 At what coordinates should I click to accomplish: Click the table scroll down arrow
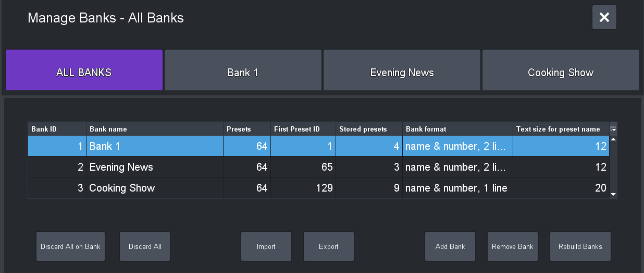613,194
